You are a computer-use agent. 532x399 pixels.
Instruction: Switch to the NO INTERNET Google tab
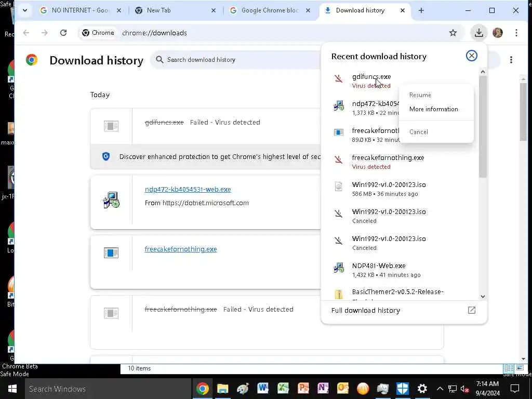click(80, 10)
